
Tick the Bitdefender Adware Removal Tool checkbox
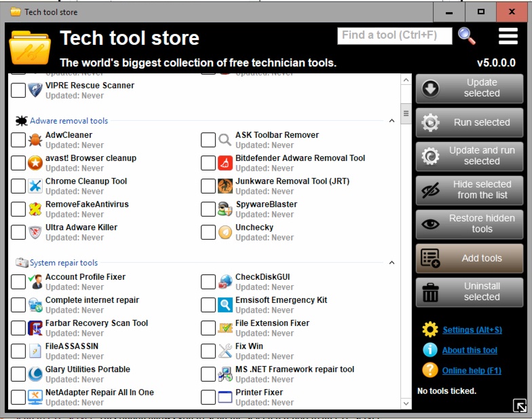(x=208, y=163)
